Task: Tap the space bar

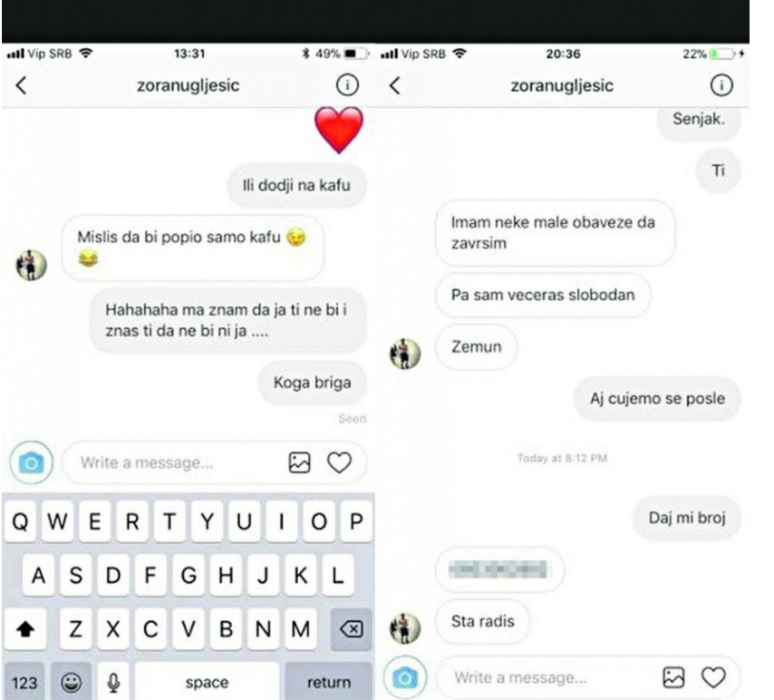Action: [x=207, y=682]
